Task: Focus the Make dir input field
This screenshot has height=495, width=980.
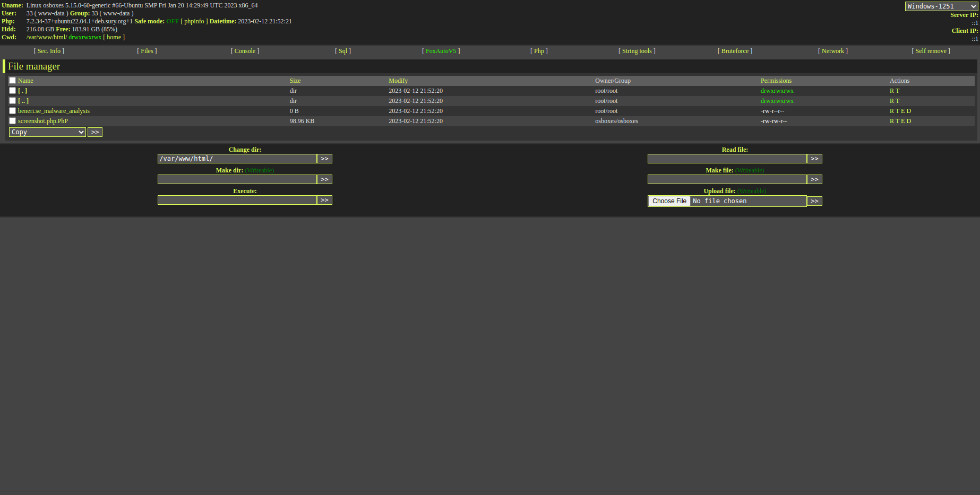Action: [x=237, y=179]
